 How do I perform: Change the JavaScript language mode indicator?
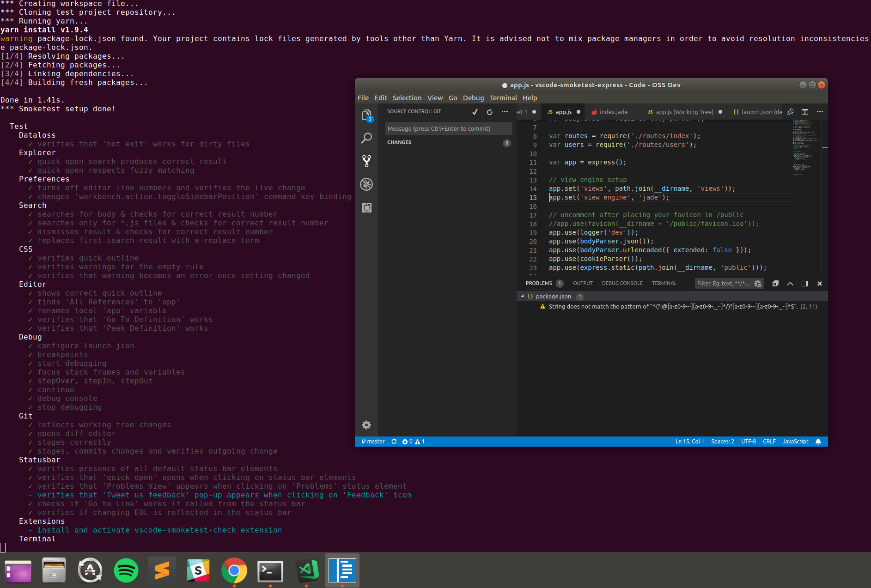(795, 442)
